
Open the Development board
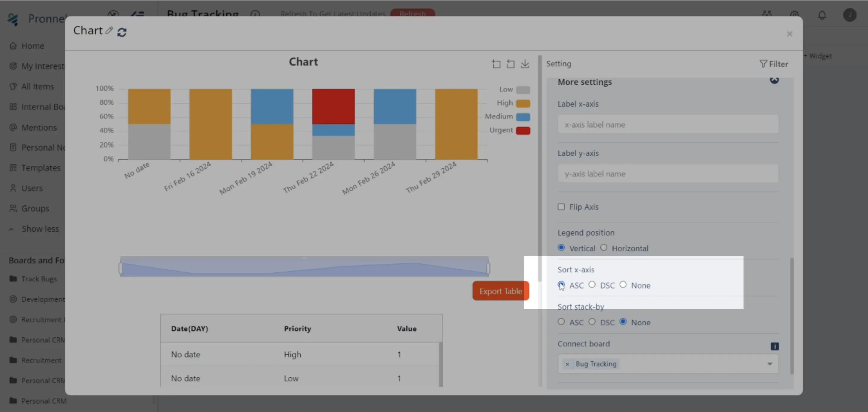tap(37, 299)
